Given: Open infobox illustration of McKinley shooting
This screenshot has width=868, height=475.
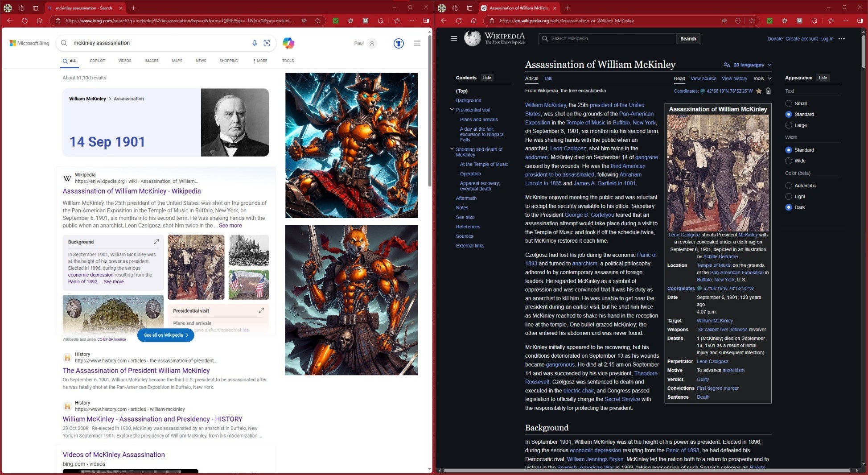Looking at the screenshot, I should (x=718, y=173).
